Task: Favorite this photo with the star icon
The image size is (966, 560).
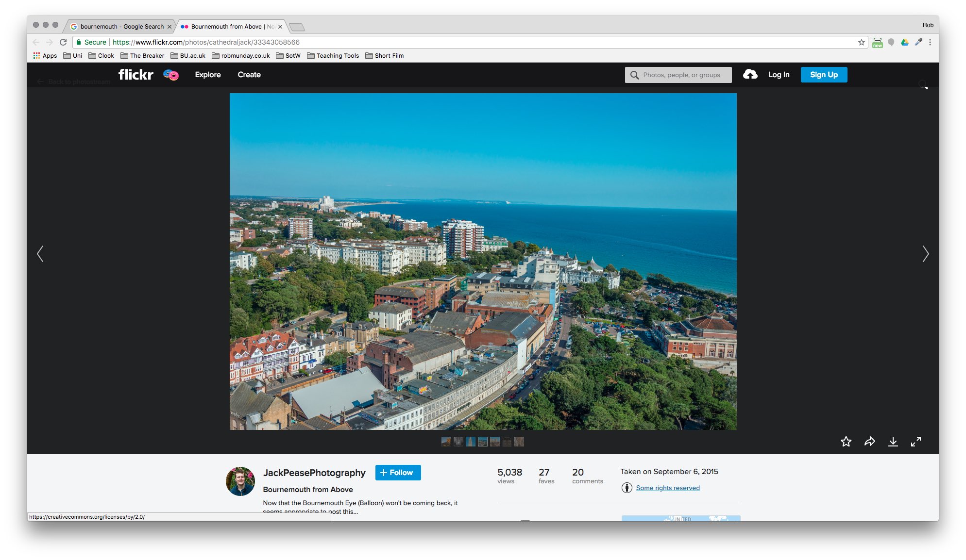Action: click(846, 442)
